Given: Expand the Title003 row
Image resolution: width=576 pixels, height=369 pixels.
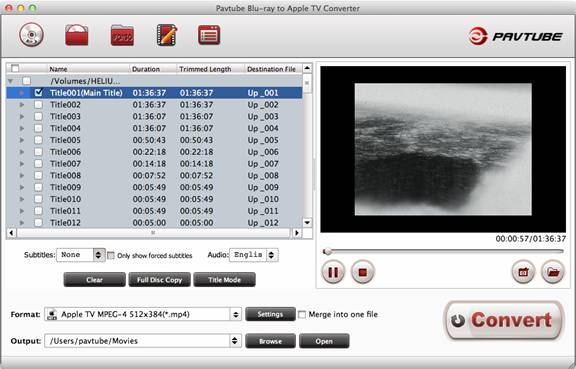Looking at the screenshot, I should coord(22,117).
